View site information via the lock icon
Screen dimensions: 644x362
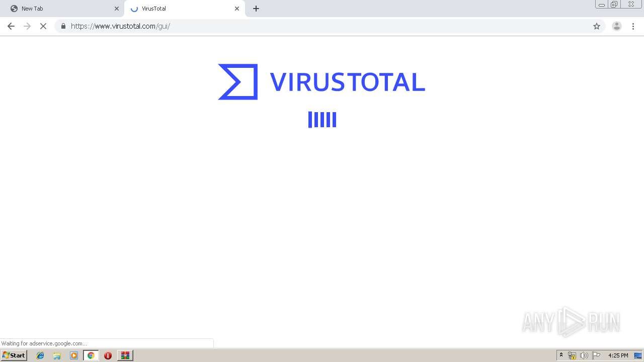pos(63,26)
